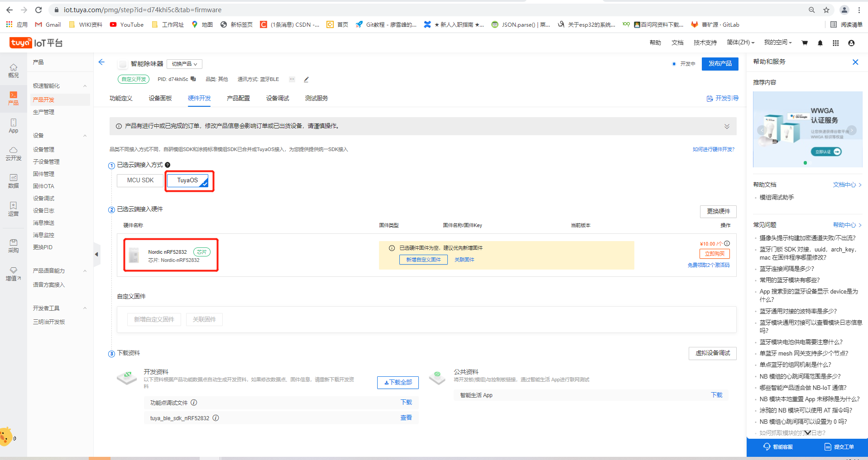This screenshot has height=460, width=868.
Task: Open the App sidebar icon
Action: [x=14, y=126]
